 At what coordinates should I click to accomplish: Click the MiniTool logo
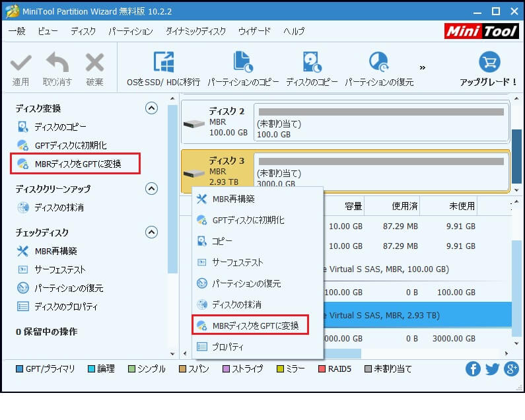[481, 31]
